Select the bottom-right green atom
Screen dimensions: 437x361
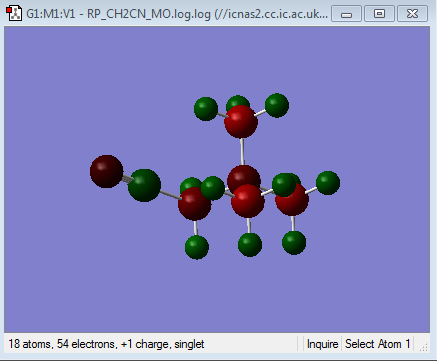[x=294, y=243]
